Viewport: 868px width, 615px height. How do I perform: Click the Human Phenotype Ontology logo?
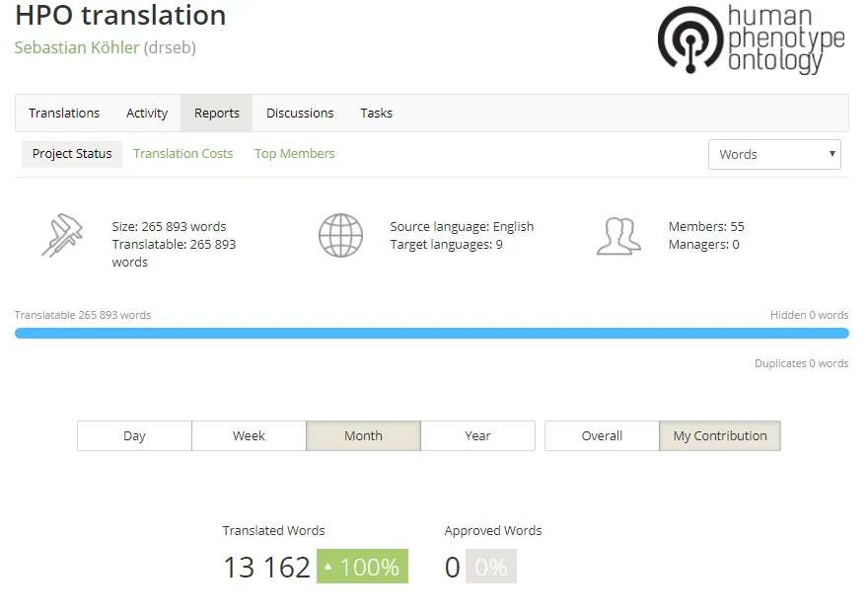752,39
